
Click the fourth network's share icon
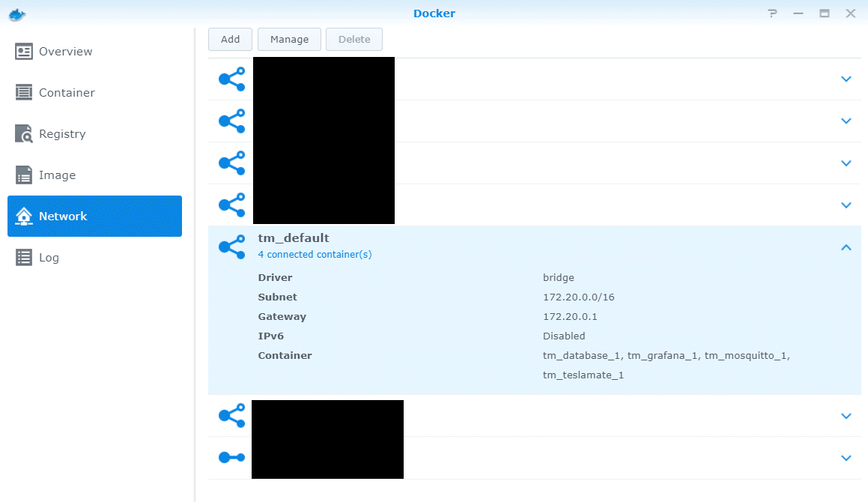(x=232, y=205)
